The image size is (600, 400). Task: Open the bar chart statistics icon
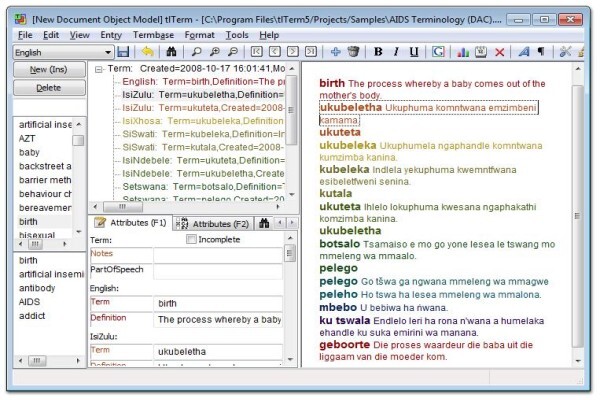point(463,52)
